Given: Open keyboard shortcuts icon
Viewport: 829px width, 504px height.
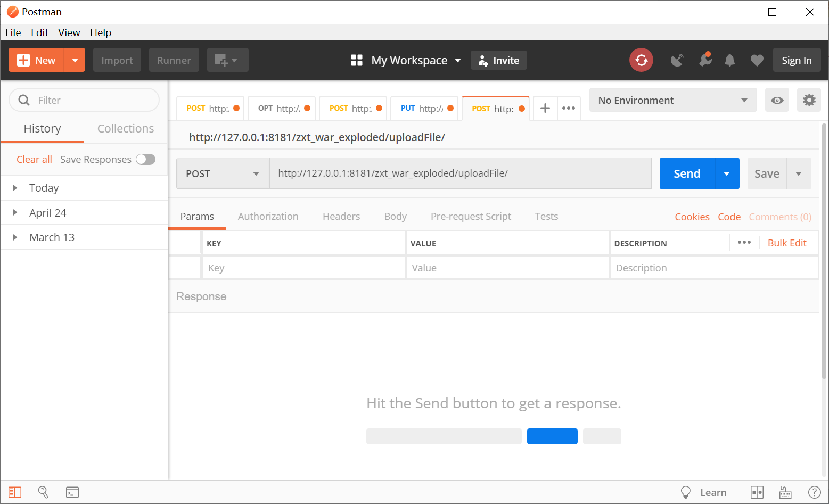Looking at the screenshot, I should coord(785,492).
